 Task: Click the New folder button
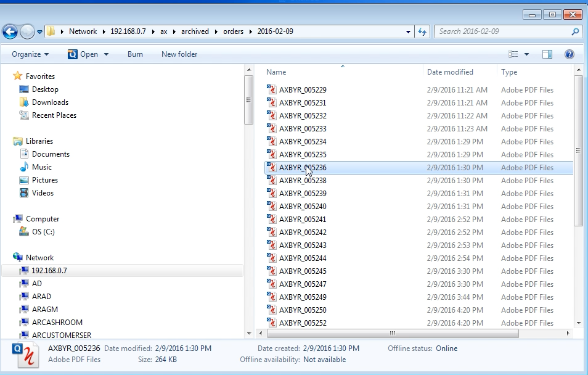179,54
